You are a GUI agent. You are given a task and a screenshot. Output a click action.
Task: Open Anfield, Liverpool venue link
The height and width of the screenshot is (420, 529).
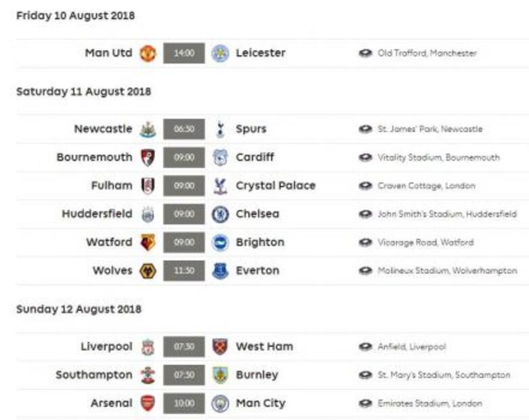pos(411,347)
